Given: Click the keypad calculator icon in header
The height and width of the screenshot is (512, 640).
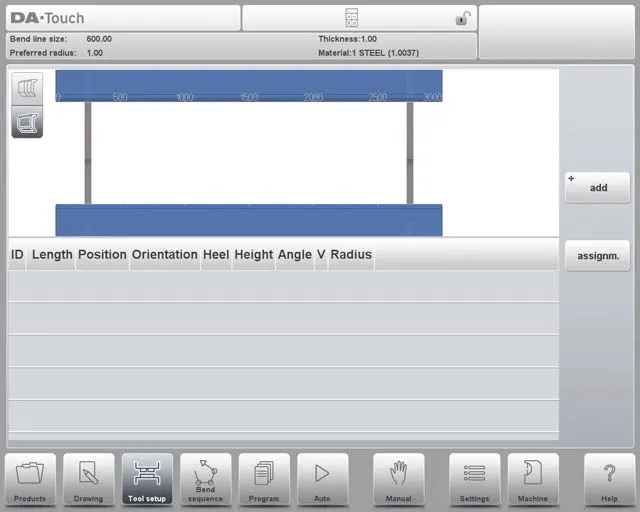Looking at the screenshot, I should point(352,18).
